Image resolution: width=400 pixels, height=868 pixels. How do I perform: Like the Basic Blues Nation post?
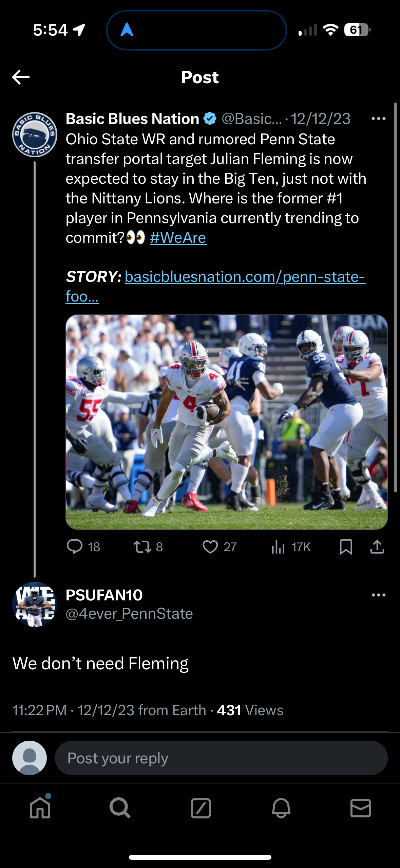tap(211, 546)
